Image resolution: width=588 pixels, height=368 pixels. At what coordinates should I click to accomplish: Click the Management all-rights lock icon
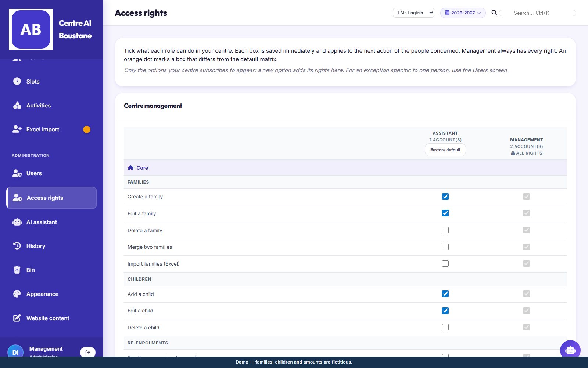513,153
